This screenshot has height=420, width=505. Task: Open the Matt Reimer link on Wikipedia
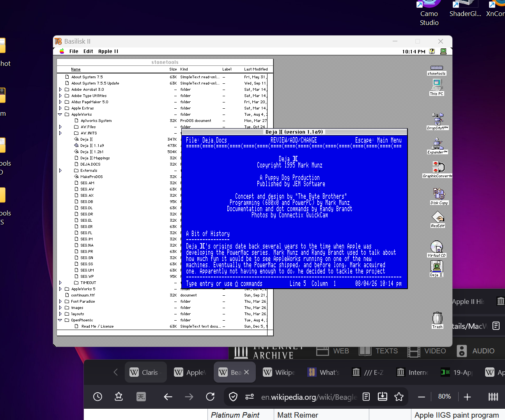[x=298, y=415]
